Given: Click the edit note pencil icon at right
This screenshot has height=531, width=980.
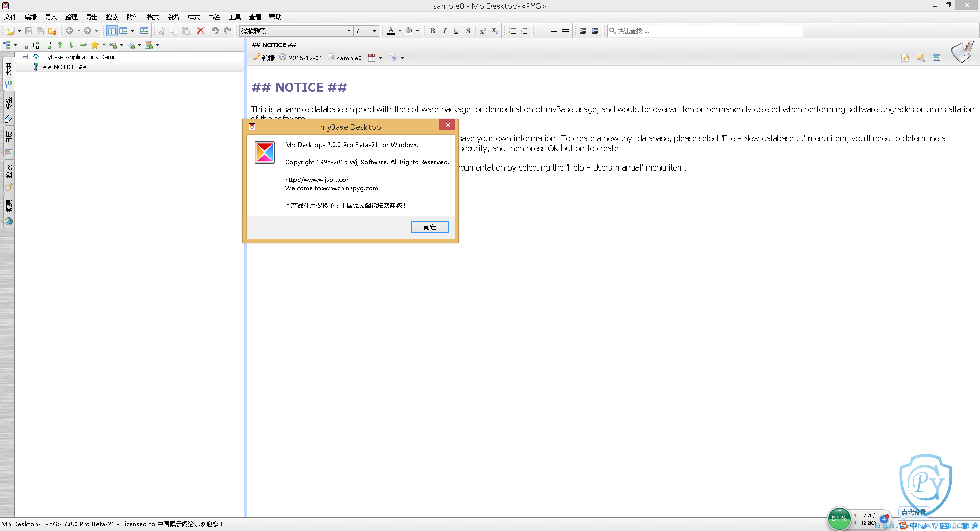Looking at the screenshot, I should click(x=905, y=58).
